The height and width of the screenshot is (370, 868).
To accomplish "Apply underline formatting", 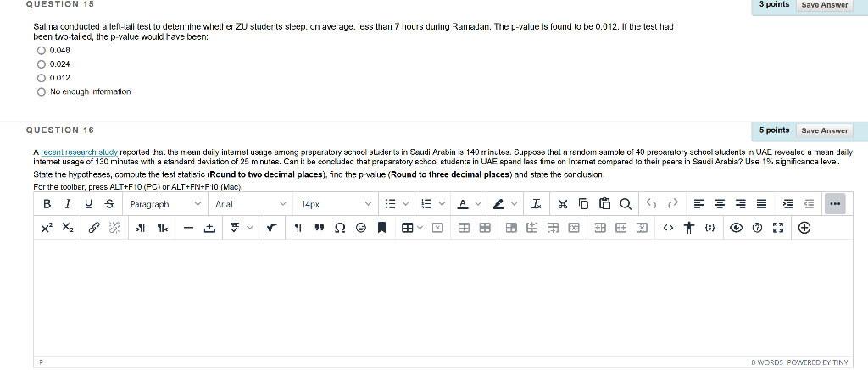I will (88, 204).
